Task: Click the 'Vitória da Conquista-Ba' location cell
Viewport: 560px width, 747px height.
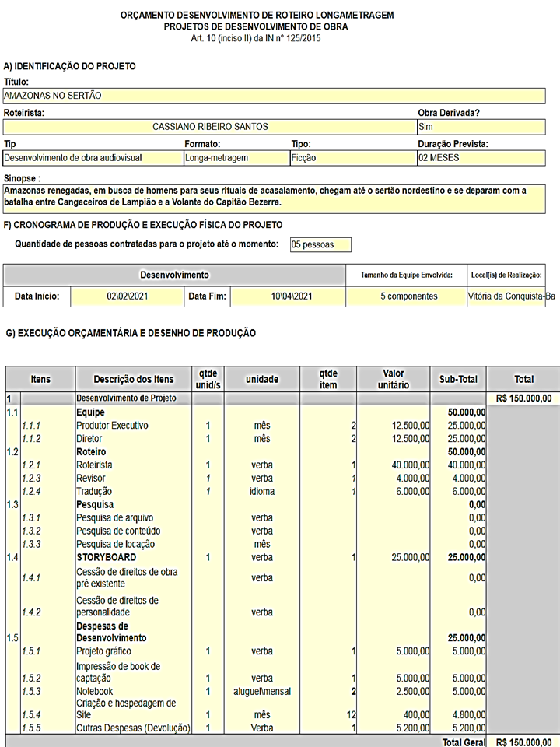Action: [506, 296]
